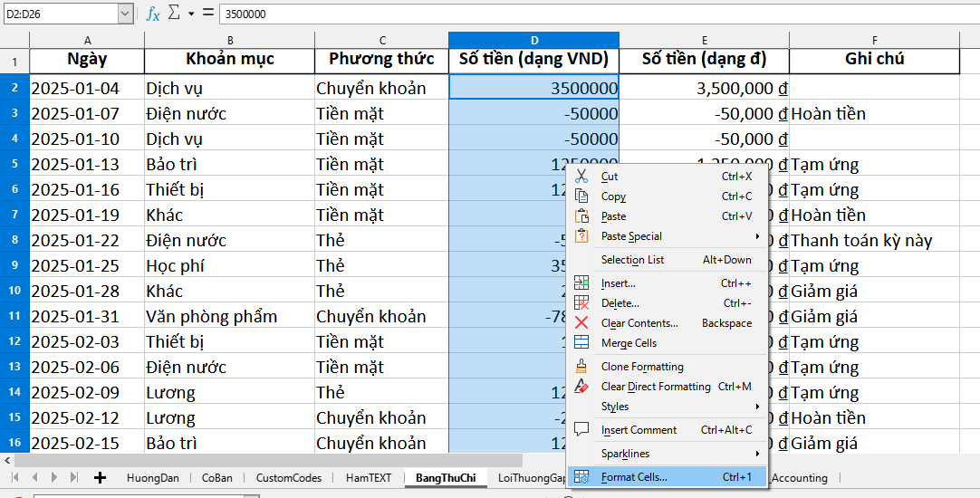Choose Clone Formatting in the context menu
Image resolution: width=980 pixels, height=498 pixels.
[x=667, y=367]
